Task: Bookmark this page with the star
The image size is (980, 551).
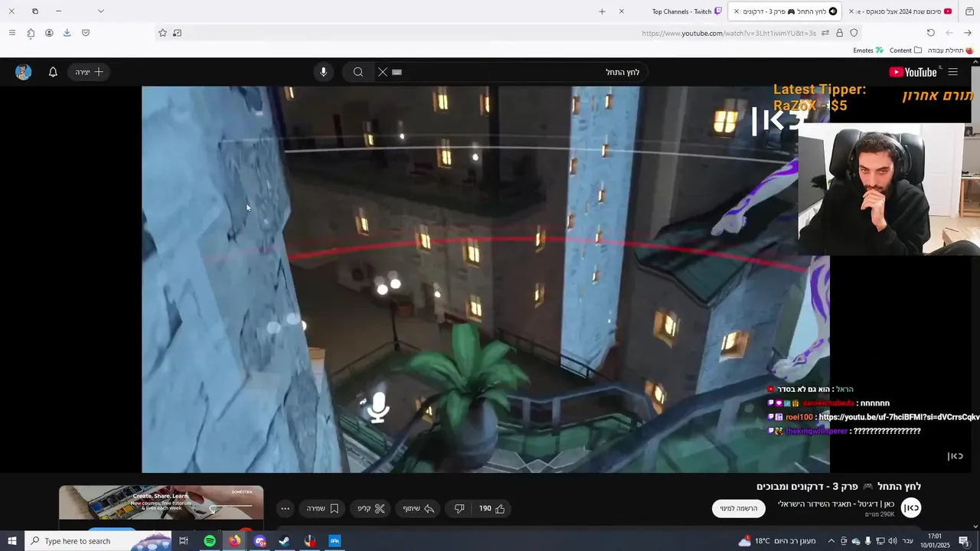Action: coord(162,33)
